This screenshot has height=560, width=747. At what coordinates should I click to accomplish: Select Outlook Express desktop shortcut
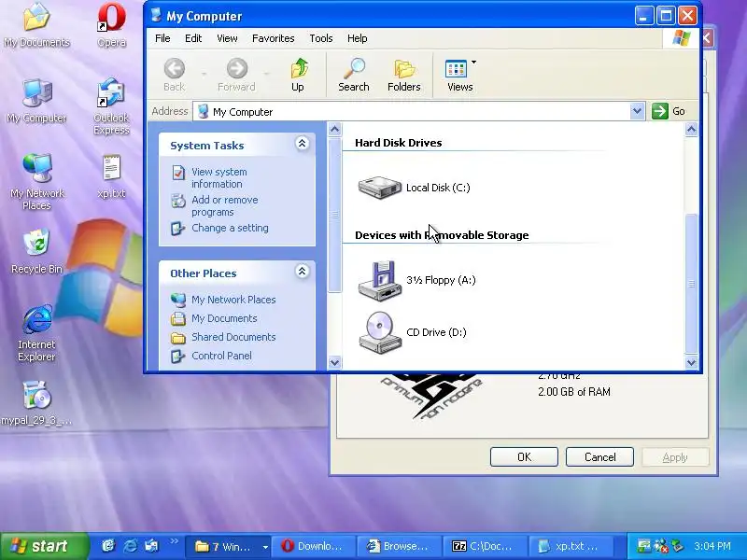click(x=111, y=106)
